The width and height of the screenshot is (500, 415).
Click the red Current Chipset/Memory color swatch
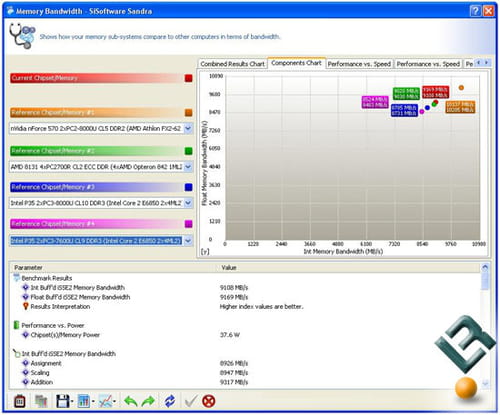point(189,78)
